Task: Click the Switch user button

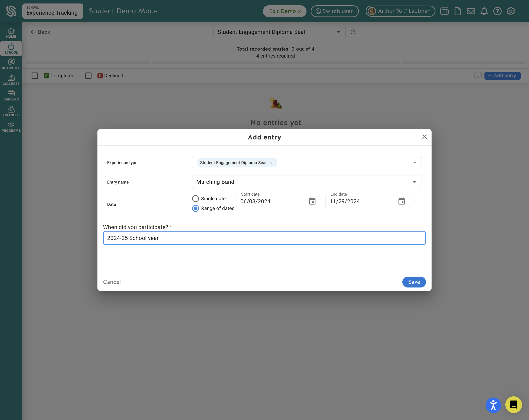Action: click(335, 11)
